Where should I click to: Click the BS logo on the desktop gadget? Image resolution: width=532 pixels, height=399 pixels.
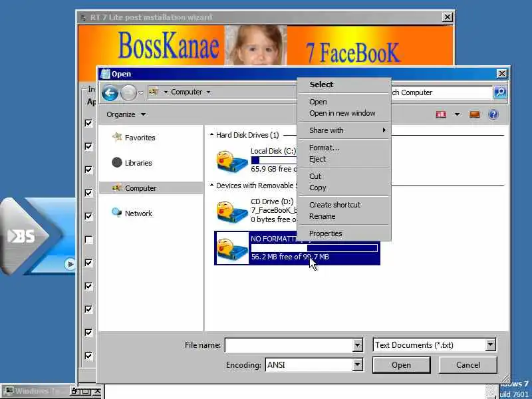pyautogui.click(x=21, y=236)
